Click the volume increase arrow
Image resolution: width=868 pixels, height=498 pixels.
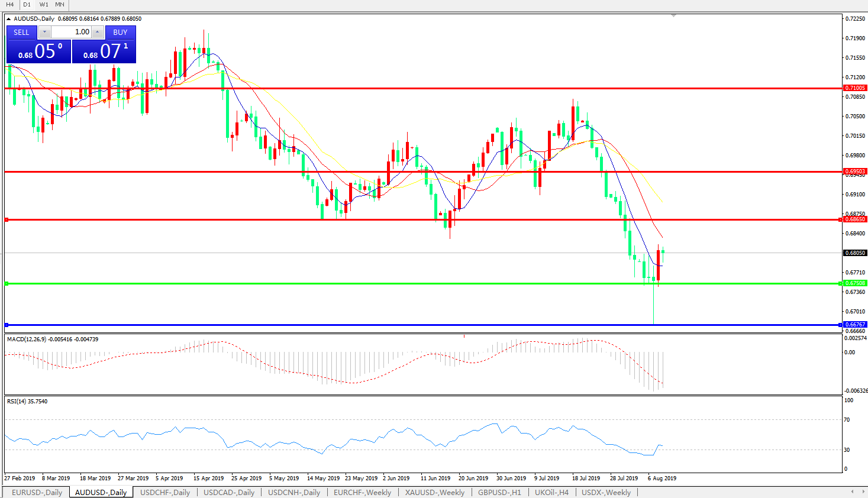[98, 32]
